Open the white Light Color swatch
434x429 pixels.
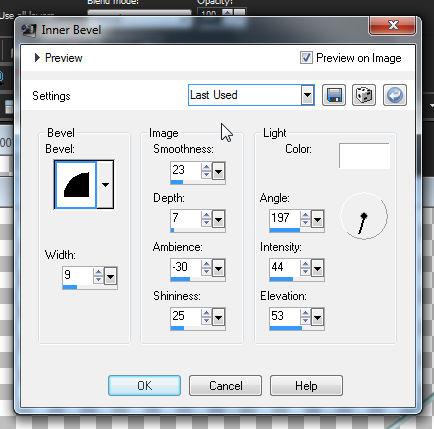[364, 156]
